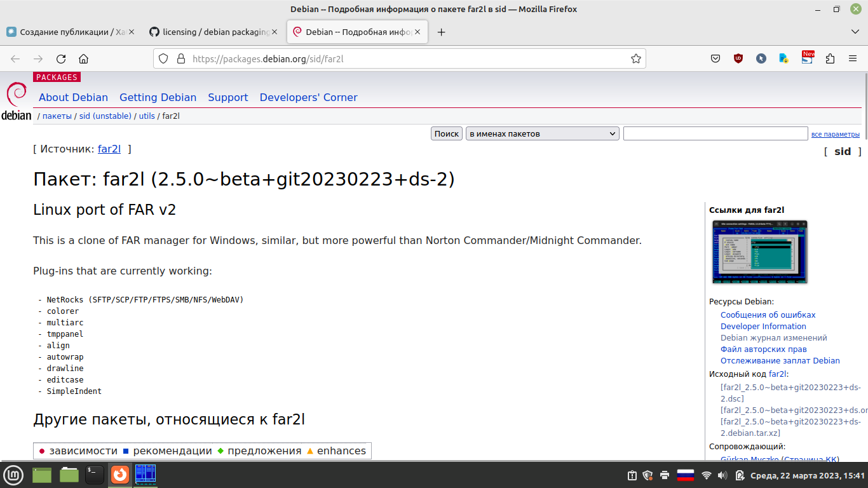Go back to the previous page
Image resolution: width=868 pixels, height=488 pixels.
tap(15, 58)
